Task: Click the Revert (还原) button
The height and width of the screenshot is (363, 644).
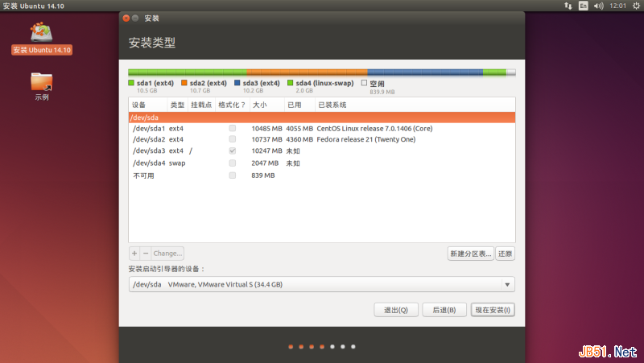Action: point(506,254)
